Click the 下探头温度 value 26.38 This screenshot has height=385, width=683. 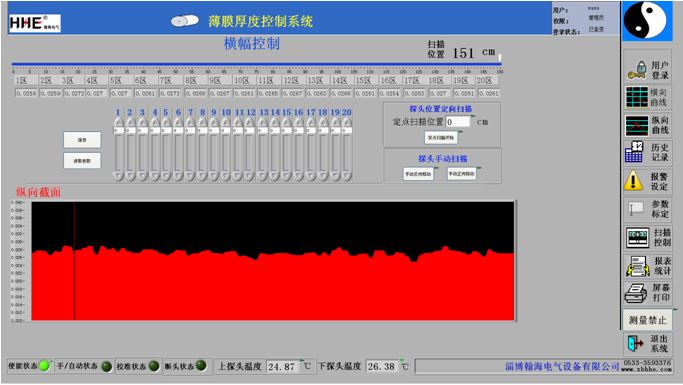coord(382,367)
